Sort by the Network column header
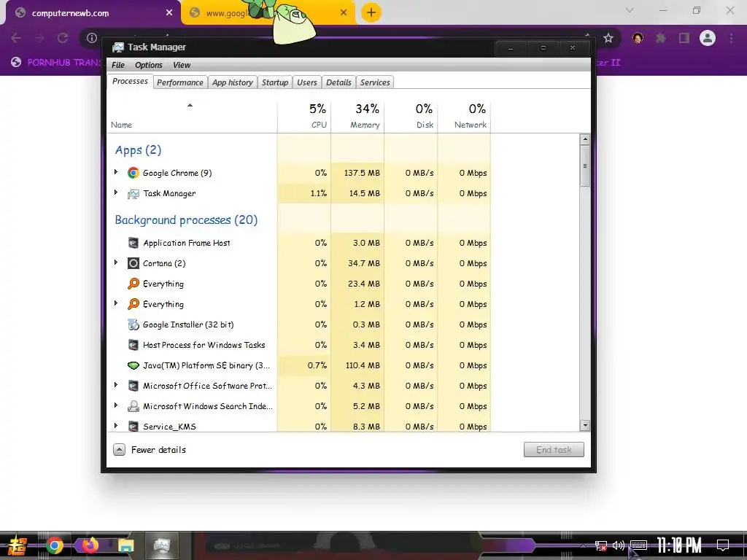Image resolution: width=747 pixels, height=560 pixels. tap(465, 116)
